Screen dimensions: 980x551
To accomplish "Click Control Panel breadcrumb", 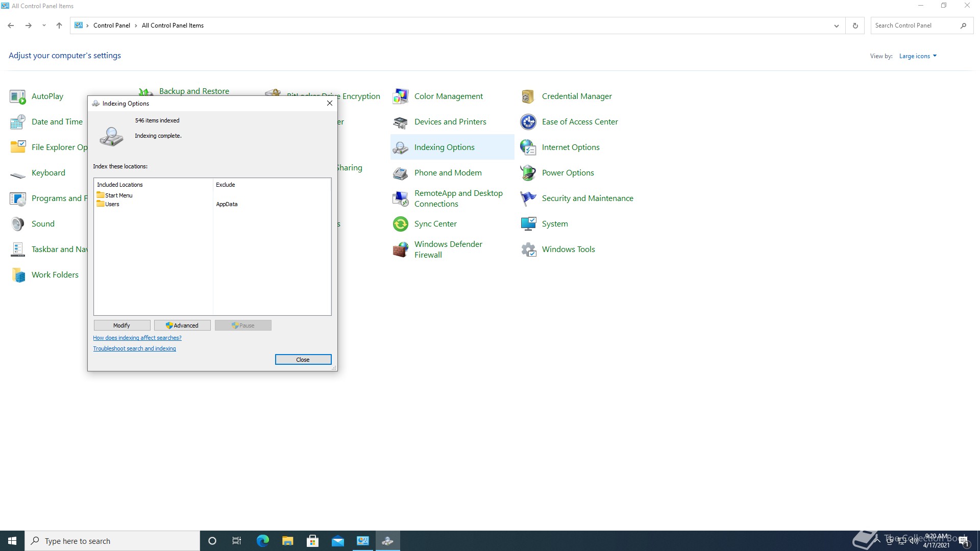I will [112, 26].
